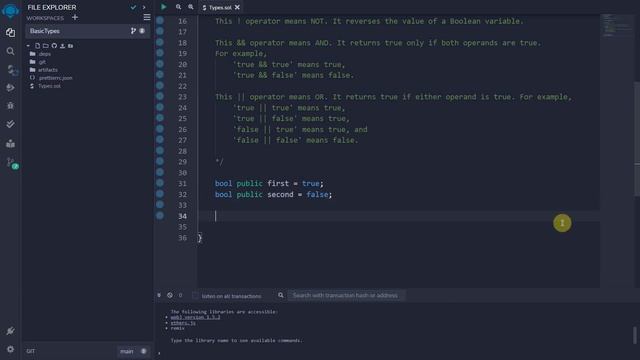
Task: Focus the transaction hash search field
Action: (x=346, y=295)
